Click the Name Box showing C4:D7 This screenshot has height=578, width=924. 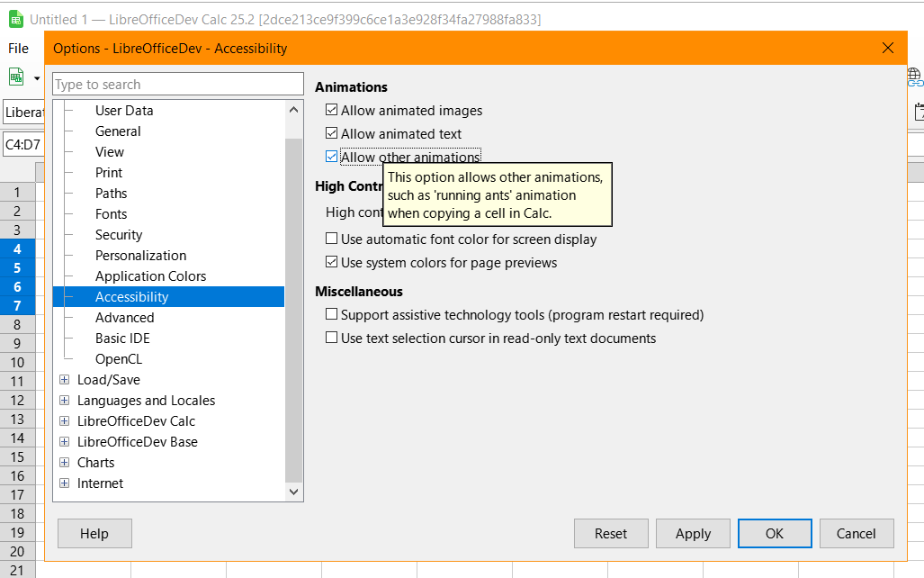(23, 144)
